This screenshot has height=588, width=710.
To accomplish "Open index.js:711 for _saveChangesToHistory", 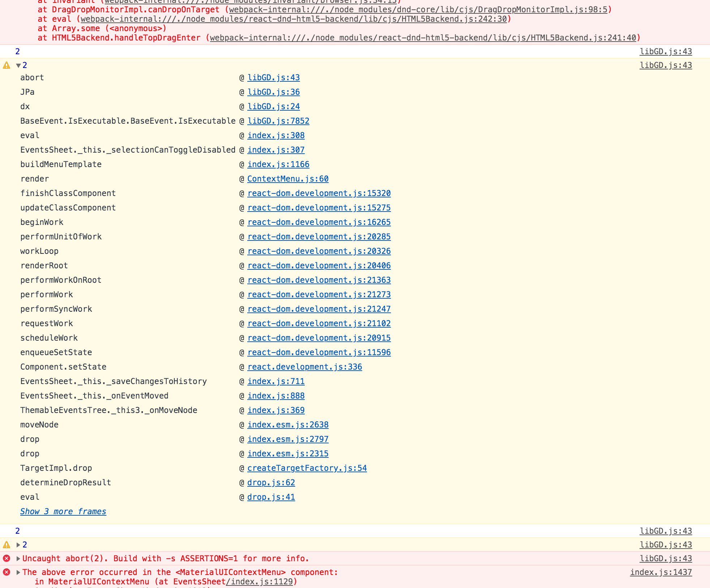I will coord(276,381).
